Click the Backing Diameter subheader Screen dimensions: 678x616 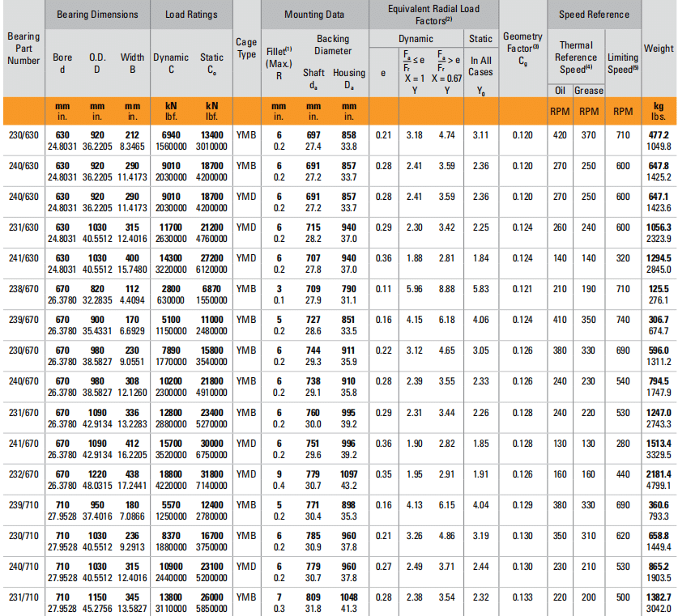click(332, 45)
